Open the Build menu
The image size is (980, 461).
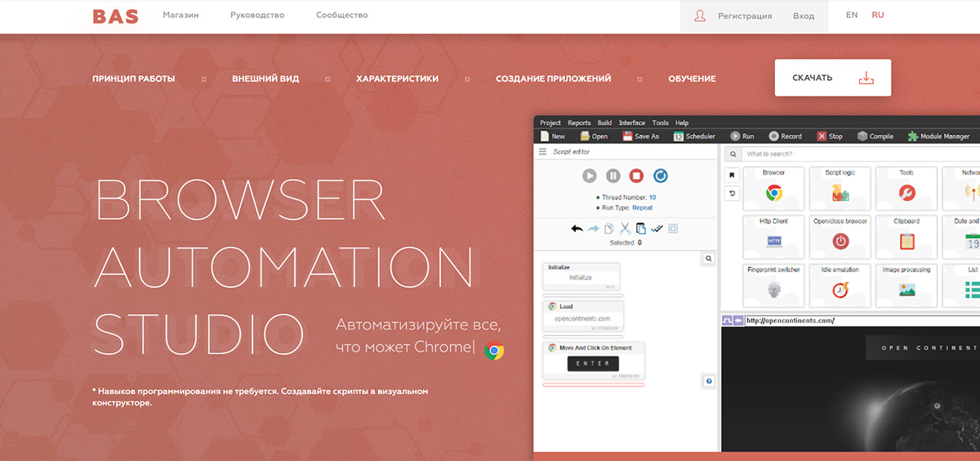604,123
